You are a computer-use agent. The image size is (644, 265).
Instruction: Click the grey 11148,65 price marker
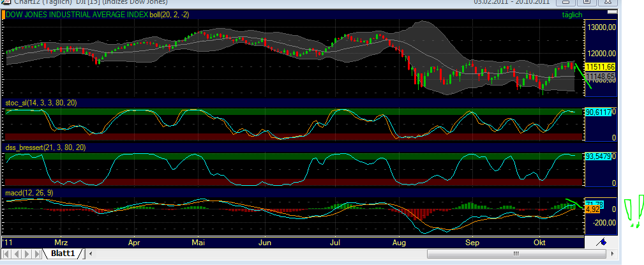click(600, 76)
